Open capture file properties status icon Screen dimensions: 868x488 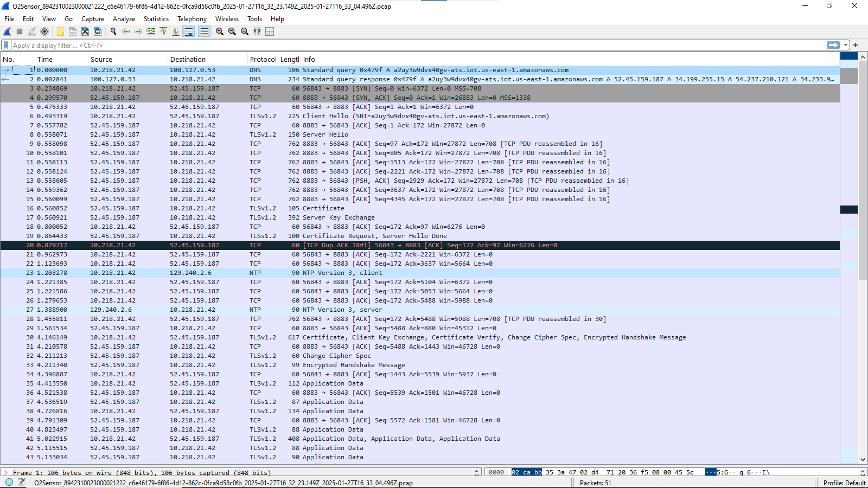22,483
